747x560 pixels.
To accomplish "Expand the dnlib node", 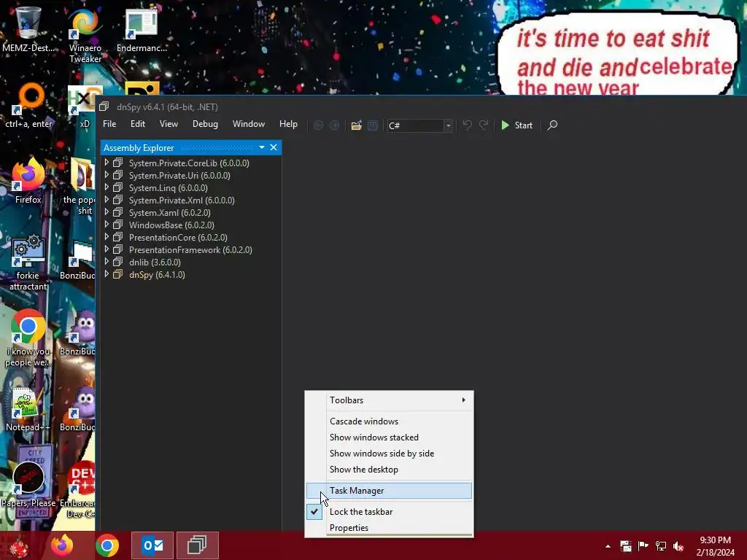I will point(107,262).
